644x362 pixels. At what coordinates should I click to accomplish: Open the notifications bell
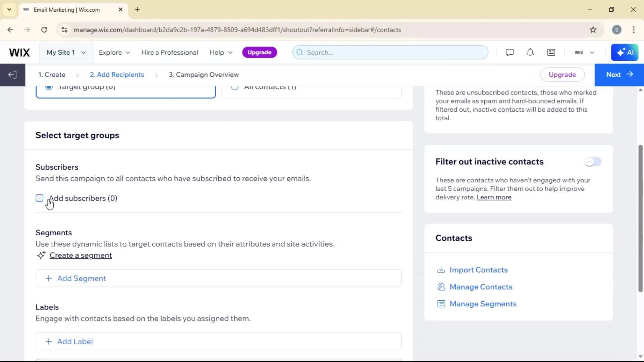click(530, 53)
